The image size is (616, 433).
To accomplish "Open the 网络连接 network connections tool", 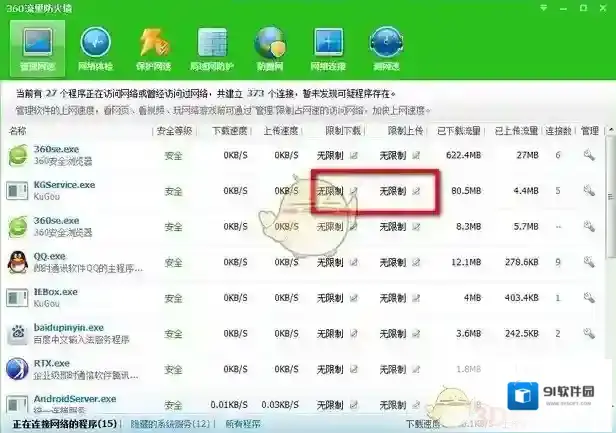I will (x=328, y=49).
